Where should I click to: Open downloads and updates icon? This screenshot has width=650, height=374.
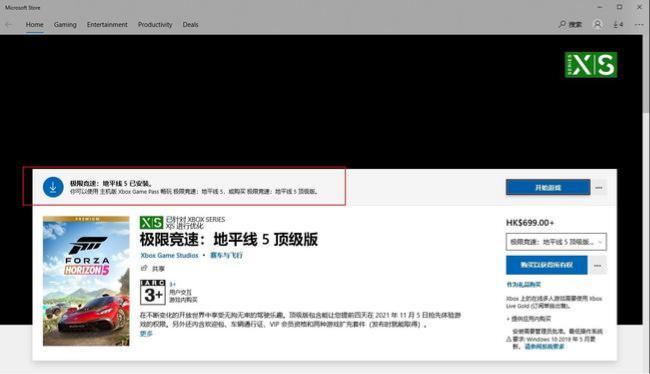coord(618,24)
